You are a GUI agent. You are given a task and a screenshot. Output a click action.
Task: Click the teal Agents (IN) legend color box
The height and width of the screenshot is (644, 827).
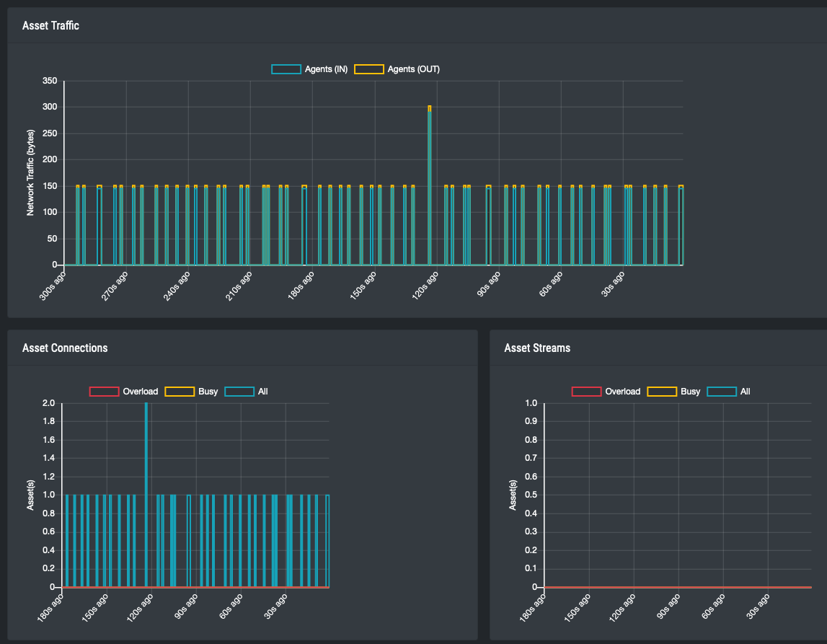coord(287,69)
